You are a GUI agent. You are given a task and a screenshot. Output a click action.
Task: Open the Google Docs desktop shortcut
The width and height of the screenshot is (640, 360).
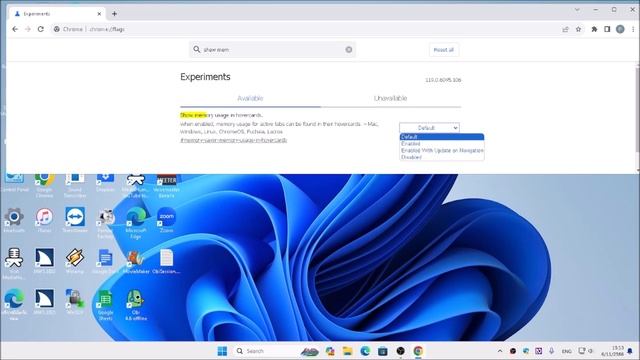tap(105, 261)
